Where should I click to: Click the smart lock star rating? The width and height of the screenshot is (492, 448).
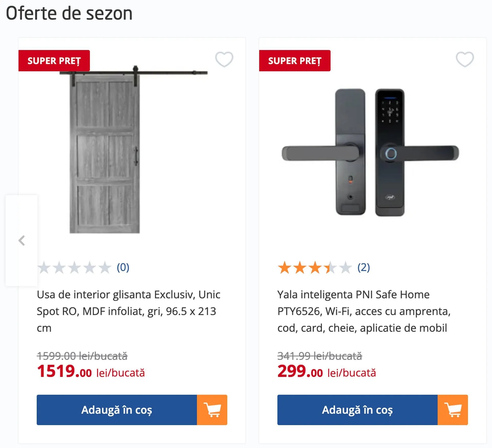coord(315,268)
